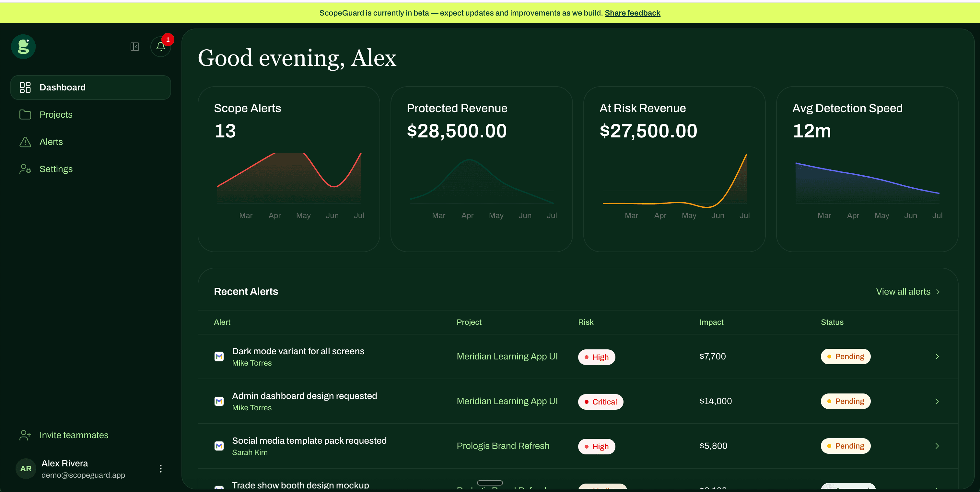Click the $14,000 impact value

pyautogui.click(x=716, y=401)
